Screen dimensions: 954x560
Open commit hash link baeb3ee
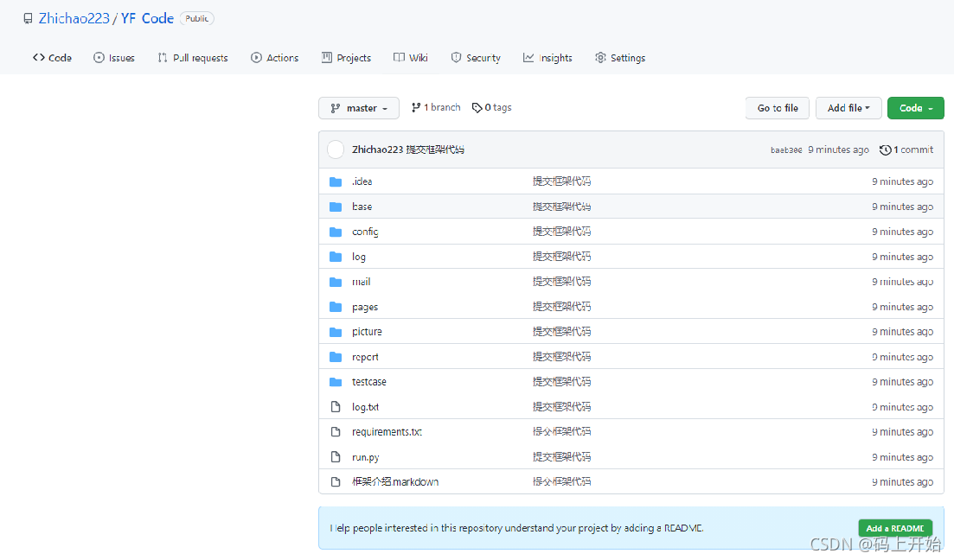pyautogui.click(x=786, y=150)
